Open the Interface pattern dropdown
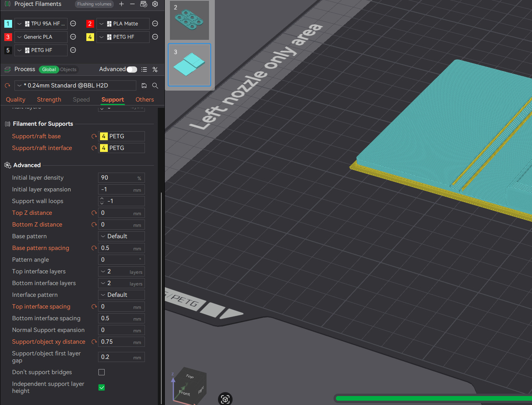 tap(121, 295)
